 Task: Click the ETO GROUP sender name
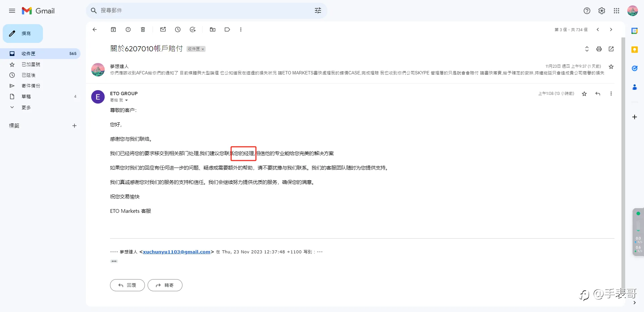pos(124,93)
